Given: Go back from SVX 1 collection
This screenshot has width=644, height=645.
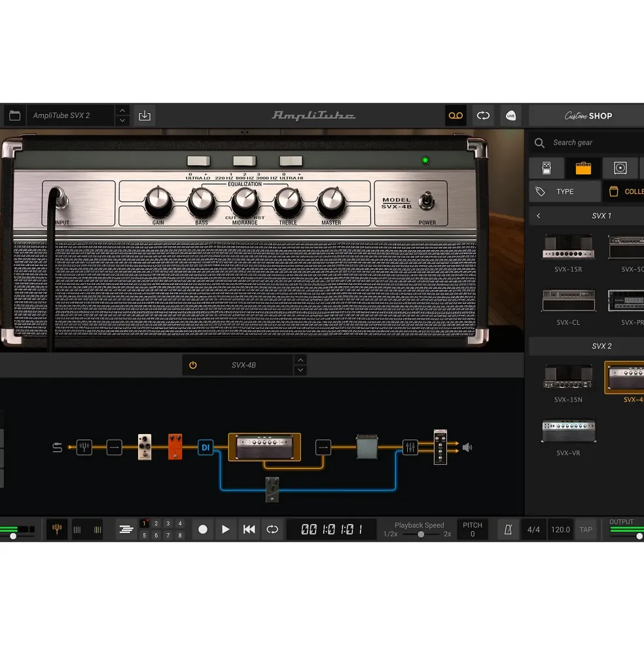Looking at the screenshot, I should tap(539, 215).
